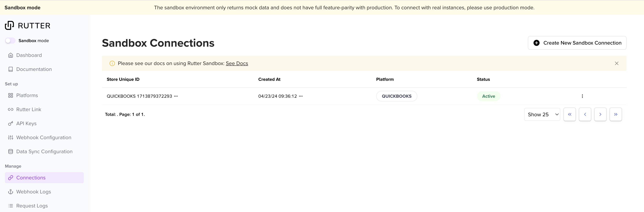Viewport: 644px width, 212px height.
Task: Click Create New Sandbox Connection button
Action: [x=577, y=43]
